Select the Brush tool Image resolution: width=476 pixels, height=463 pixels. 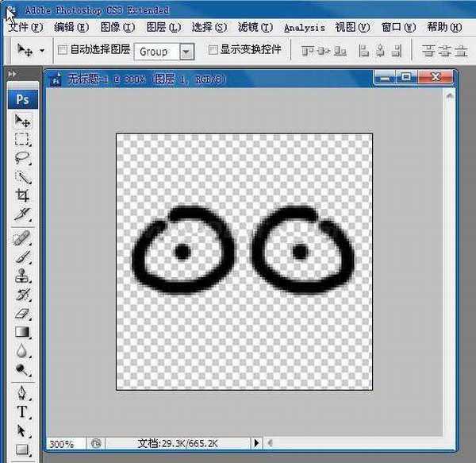coord(22,257)
